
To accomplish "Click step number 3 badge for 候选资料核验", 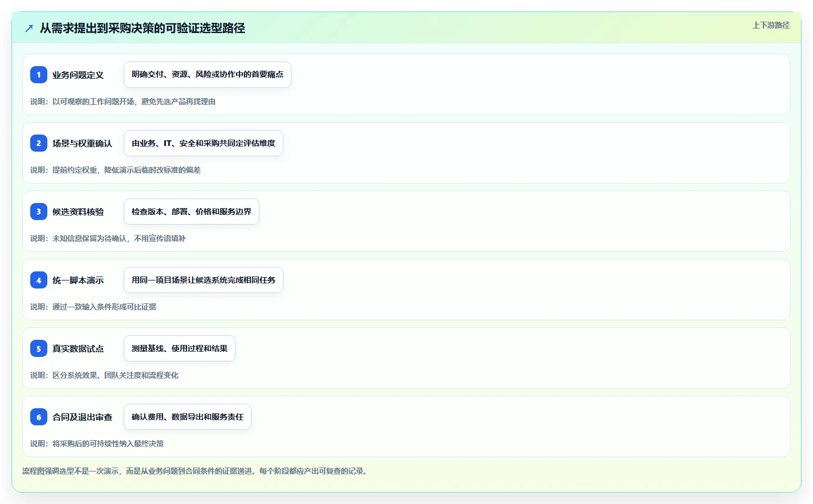I will (x=39, y=212).
